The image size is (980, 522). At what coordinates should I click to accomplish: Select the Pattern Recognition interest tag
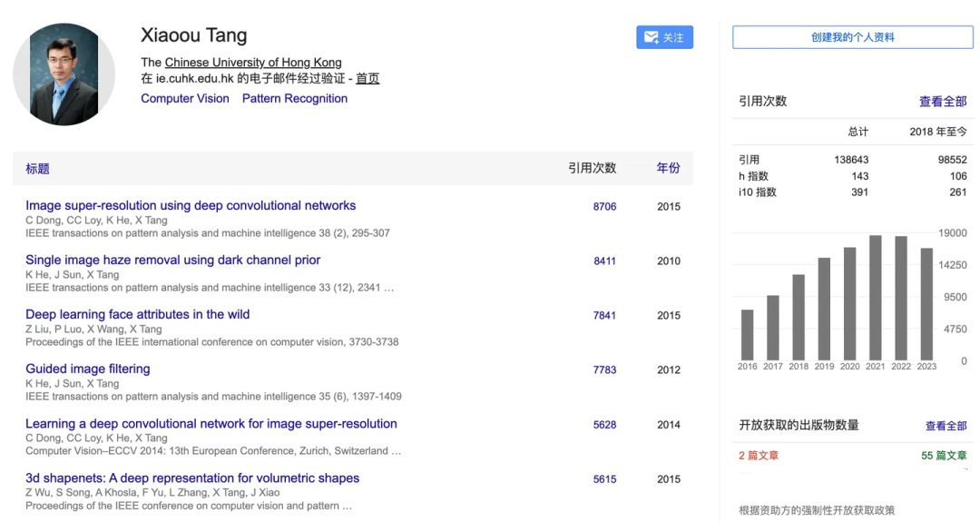click(294, 98)
